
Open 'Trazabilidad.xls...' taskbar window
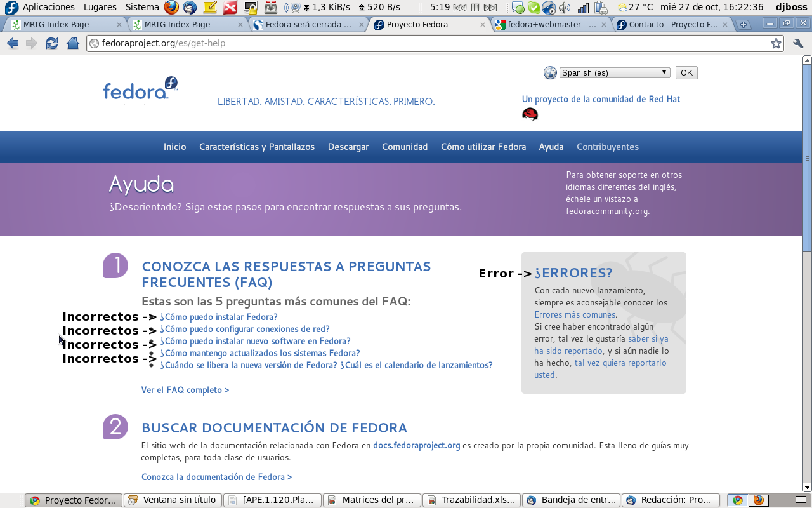tap(472, 500)
